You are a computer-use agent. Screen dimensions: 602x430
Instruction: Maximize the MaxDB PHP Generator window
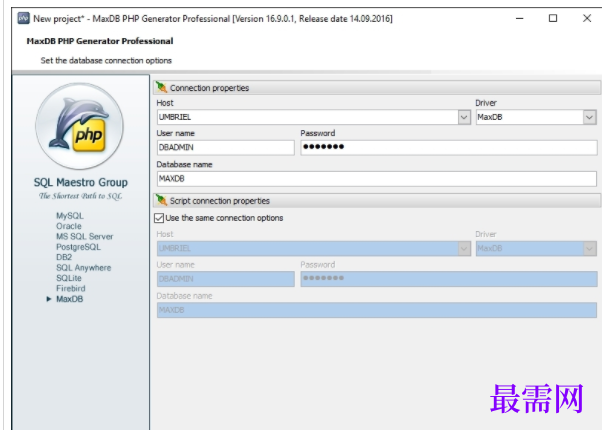553,18
